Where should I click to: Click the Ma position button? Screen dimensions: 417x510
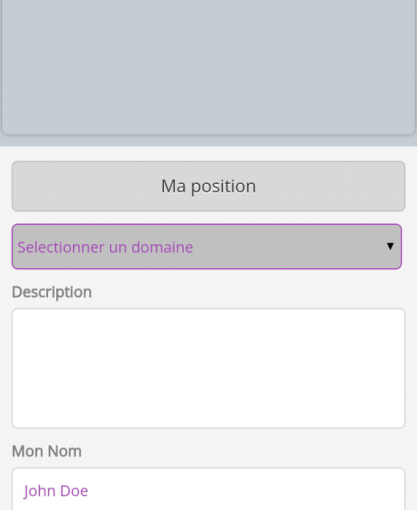tap(208, 186)
